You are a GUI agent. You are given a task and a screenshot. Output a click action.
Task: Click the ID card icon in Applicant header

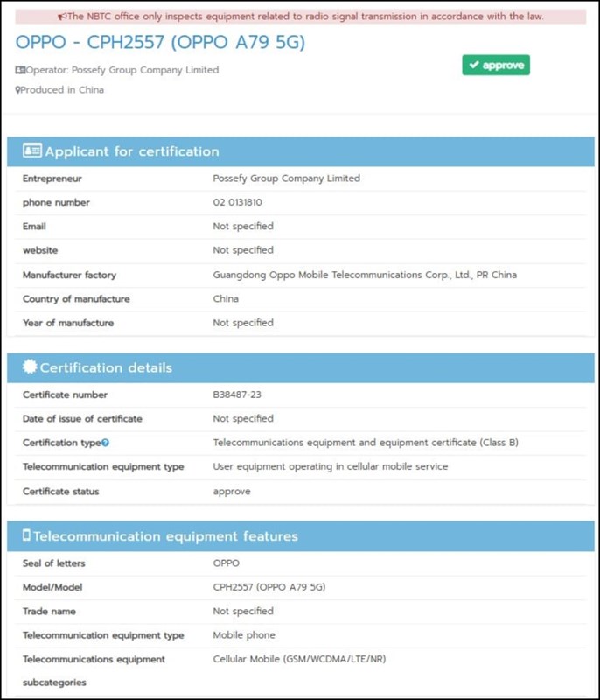pyautogui.click(x=32, y=150)
